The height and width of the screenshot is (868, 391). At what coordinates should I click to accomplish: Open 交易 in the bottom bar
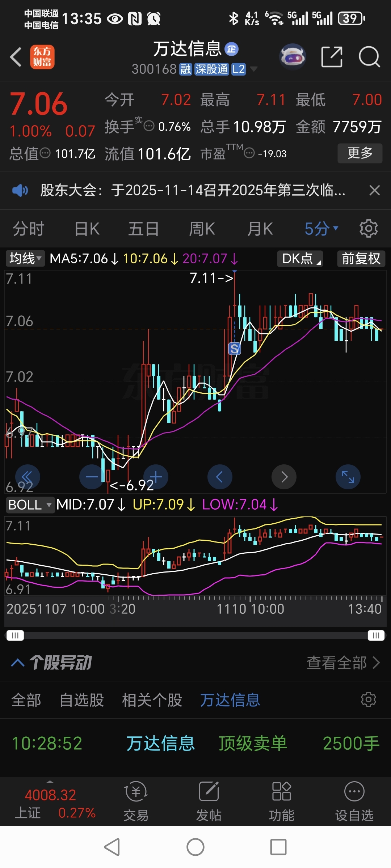136,801
